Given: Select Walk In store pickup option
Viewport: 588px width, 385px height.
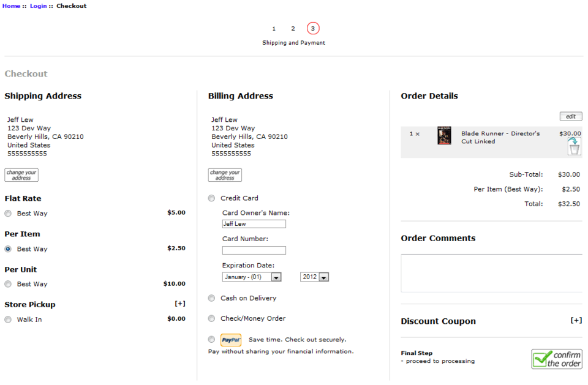Looking at the screenshot, I should tap(7, 319).
